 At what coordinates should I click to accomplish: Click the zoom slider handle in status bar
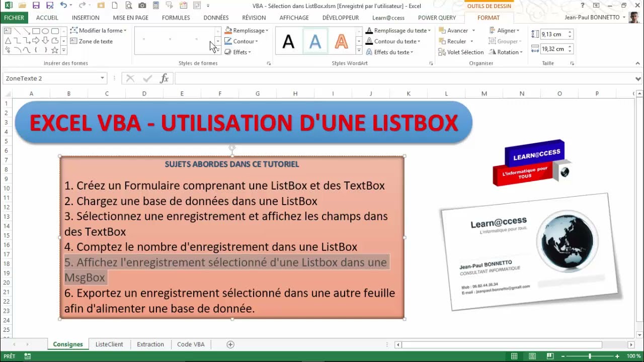click(590, 356)
